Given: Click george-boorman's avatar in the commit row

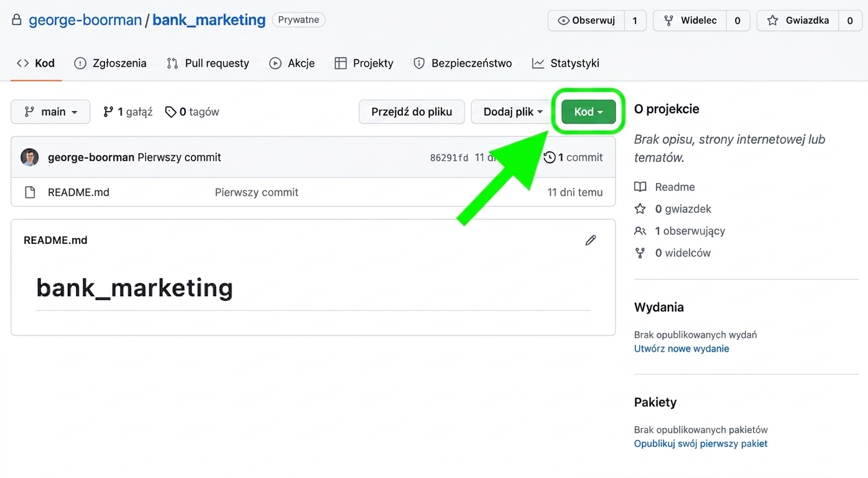Looking at the screenshot, I should point(30,157).
